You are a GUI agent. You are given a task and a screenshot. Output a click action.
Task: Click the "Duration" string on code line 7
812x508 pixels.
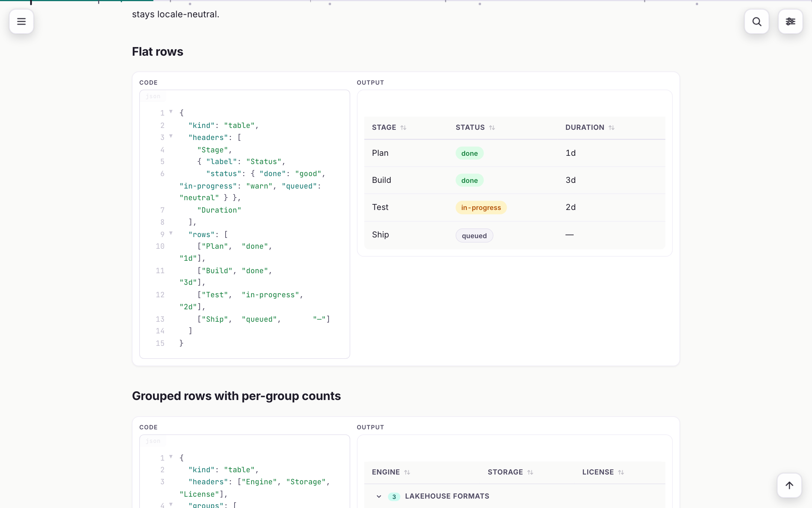click(x=219, y=210)
